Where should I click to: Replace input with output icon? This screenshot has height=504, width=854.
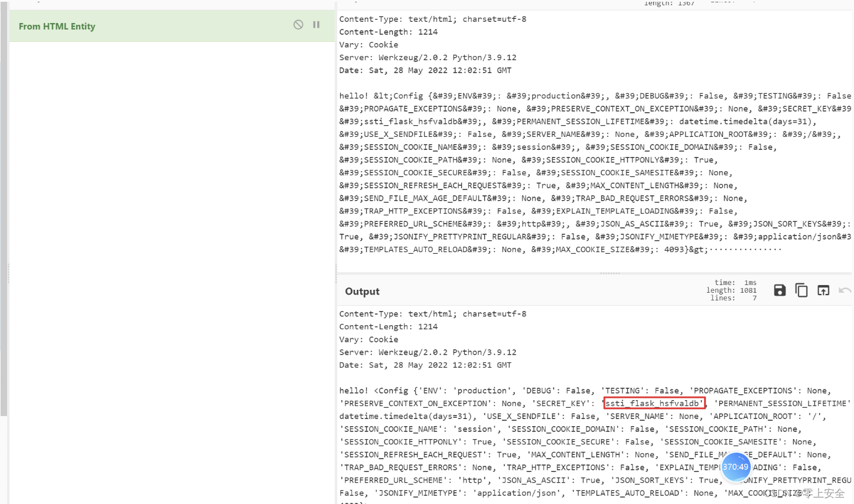click(823, 290)
